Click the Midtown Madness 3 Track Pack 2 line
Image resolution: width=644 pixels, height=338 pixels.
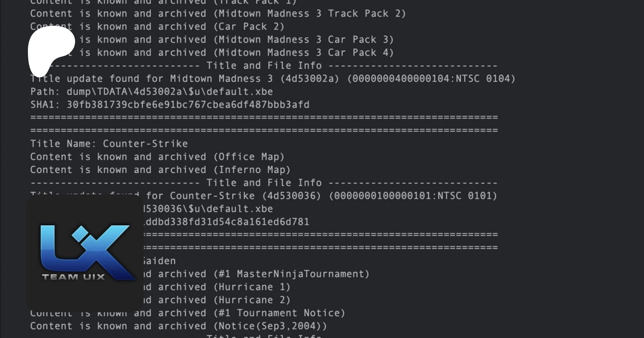pos(218,14)
